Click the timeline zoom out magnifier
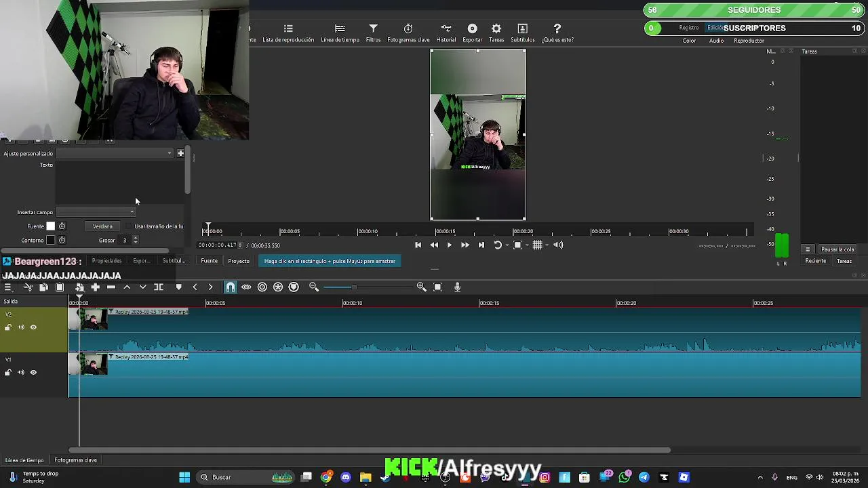This screenshot has width=868, height=488. (x=314, y=287)
